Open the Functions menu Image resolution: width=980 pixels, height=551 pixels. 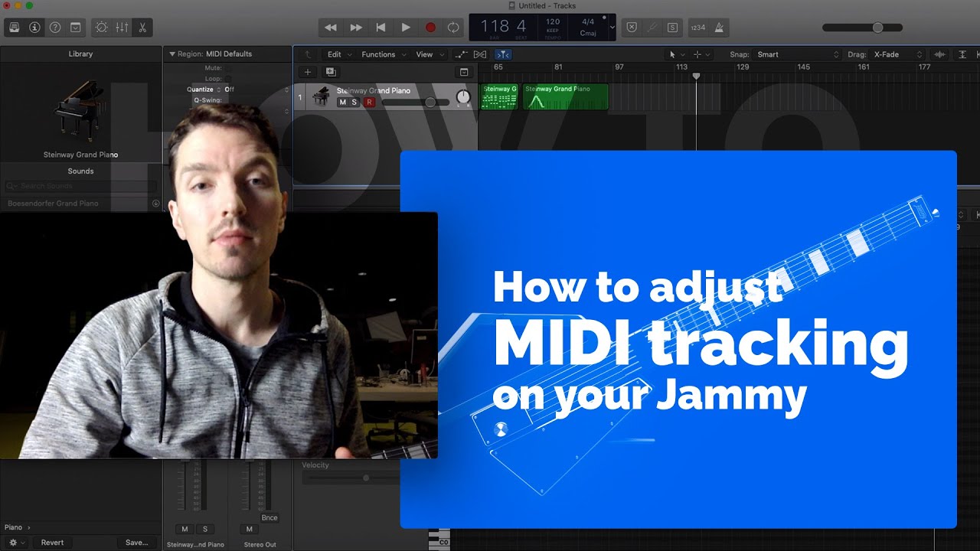click(384, 54)
